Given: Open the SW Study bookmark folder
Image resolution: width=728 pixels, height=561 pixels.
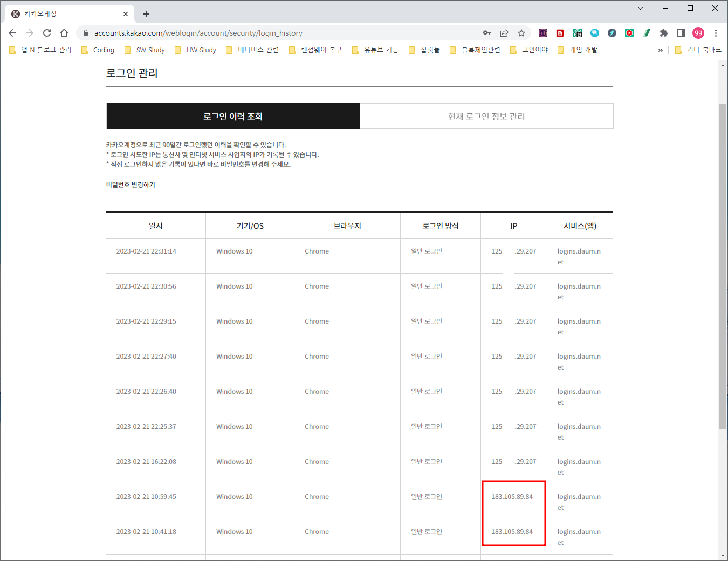Looking at the screenshot, I should tap(145, 50).
